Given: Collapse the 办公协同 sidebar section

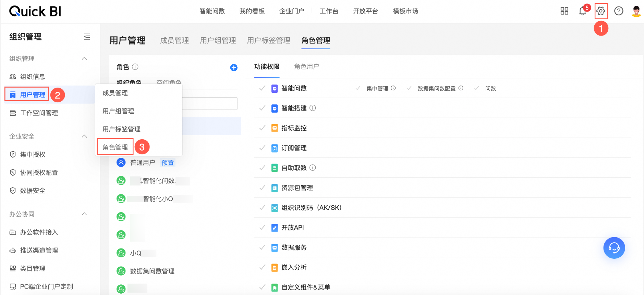Looking at the screenshot, I should [84, 214].
